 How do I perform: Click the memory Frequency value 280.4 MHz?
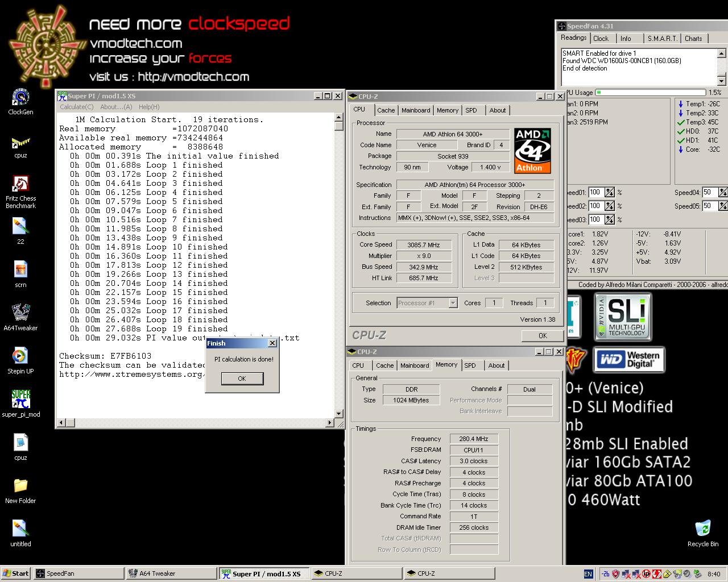click(474, 439)
